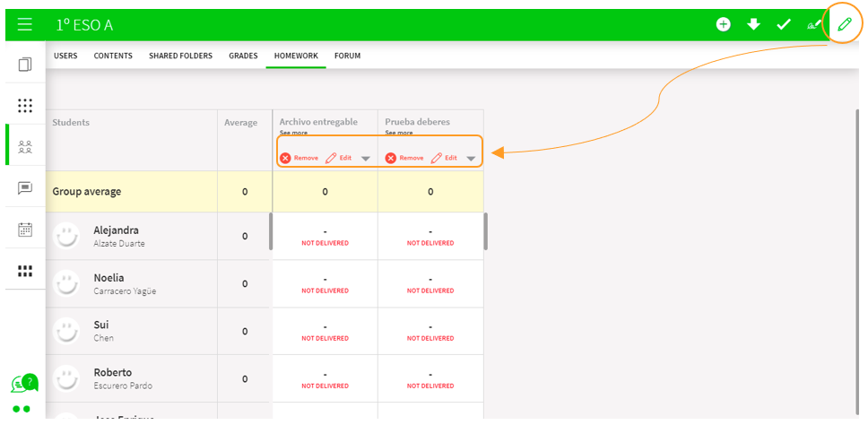Open the chat messages icon in sidebar
The image size is (868, 425).
point(25,188)
